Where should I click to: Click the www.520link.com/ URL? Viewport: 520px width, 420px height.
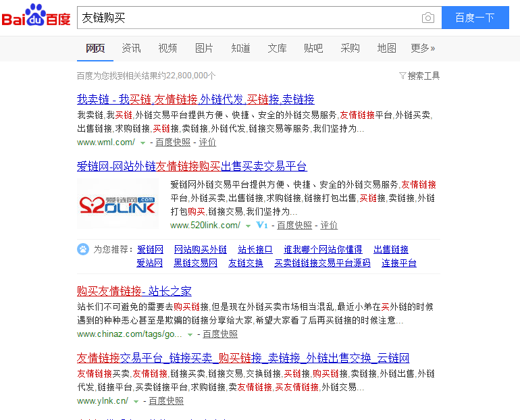[205, 226]
